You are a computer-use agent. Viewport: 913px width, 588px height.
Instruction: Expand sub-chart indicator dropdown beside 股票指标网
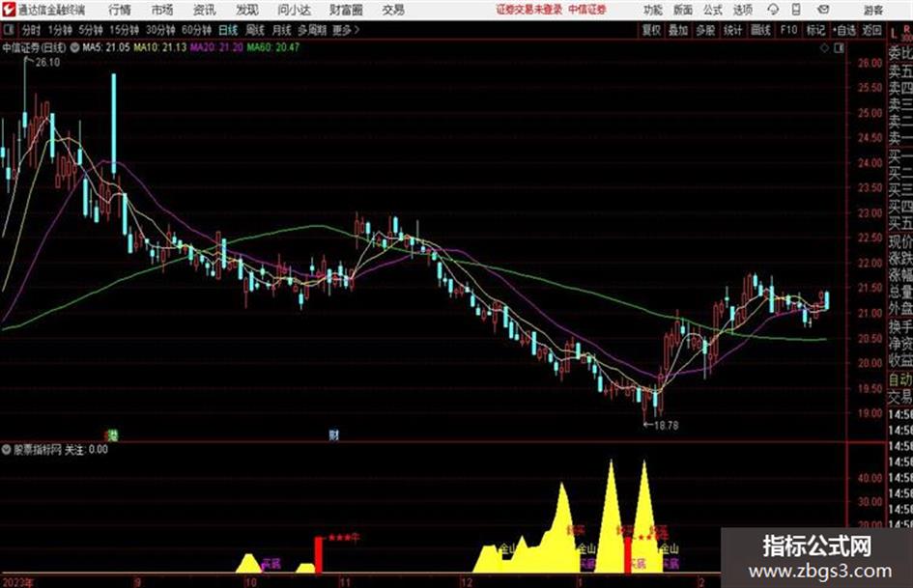pyautogui.click(x=6, y=449)
